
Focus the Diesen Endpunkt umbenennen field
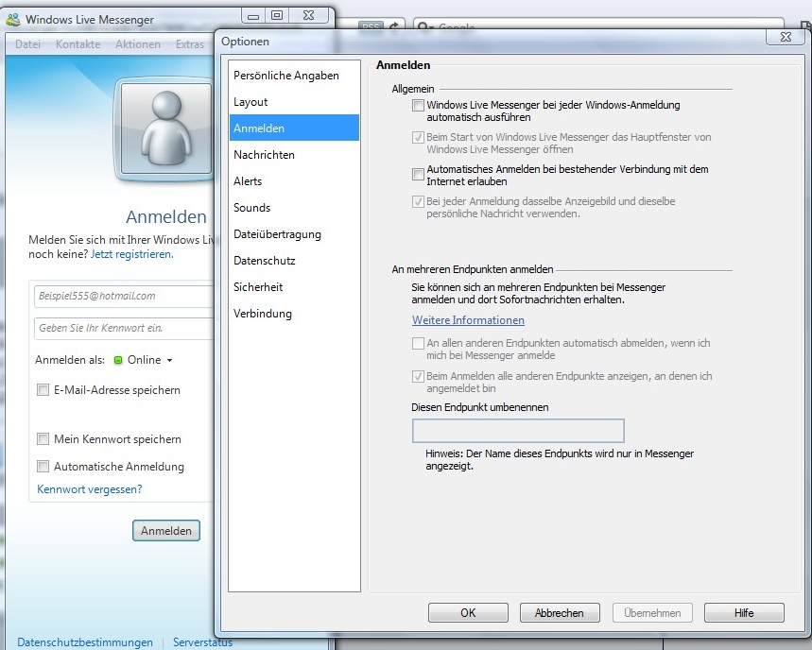pyautogui.click(x=518, y=431)
